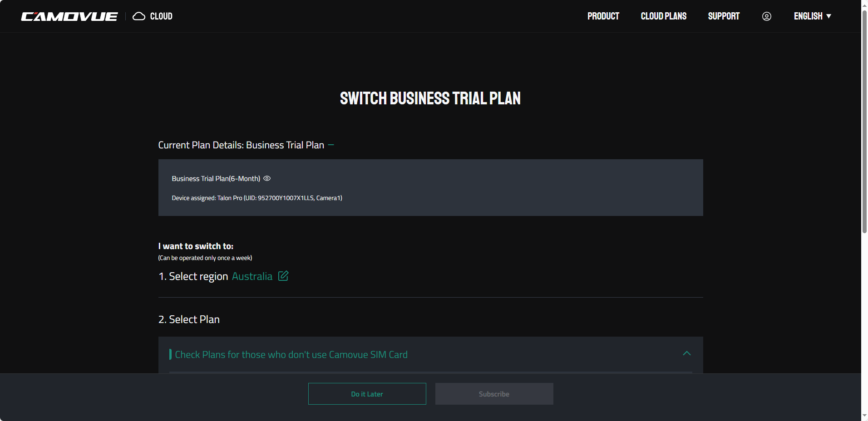Open the Support menu
Viewport: 868px width, 421px height.
[x=724, y=16]
